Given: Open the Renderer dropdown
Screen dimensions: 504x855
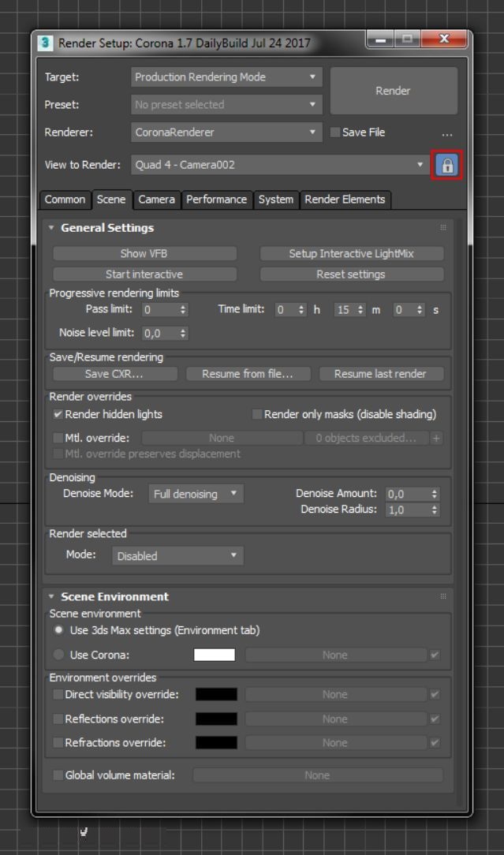Looking at the screenshot, I should (x=226, y=132).
